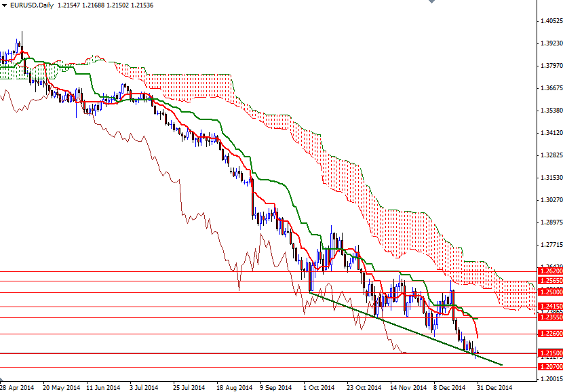The height and width of the screenshot is (392, 563).
Task: Select the 1.22600 support price label
Action: point(550,332)
